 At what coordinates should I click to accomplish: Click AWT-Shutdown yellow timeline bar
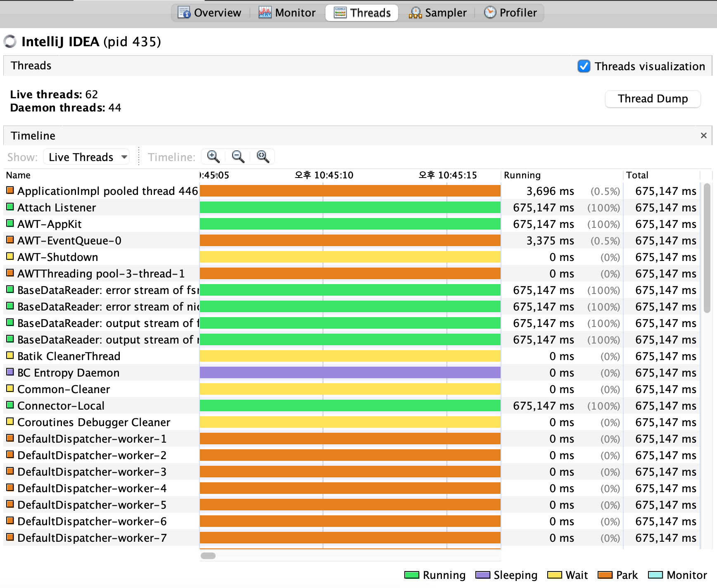[350, 257]
